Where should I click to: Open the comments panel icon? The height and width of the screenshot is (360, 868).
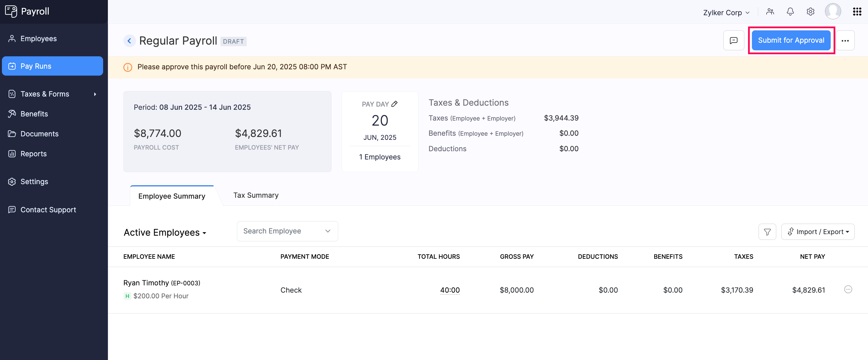734,40
